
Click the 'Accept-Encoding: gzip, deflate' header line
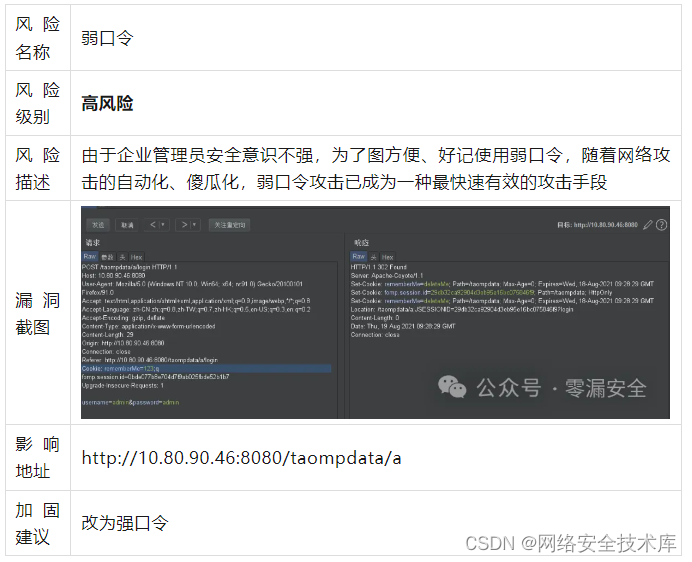point(124,318)
